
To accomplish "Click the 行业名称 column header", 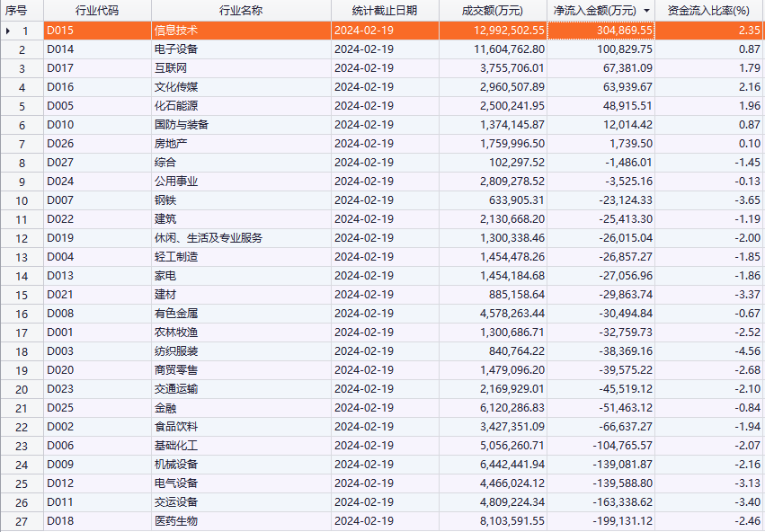I will coord(240,11).
